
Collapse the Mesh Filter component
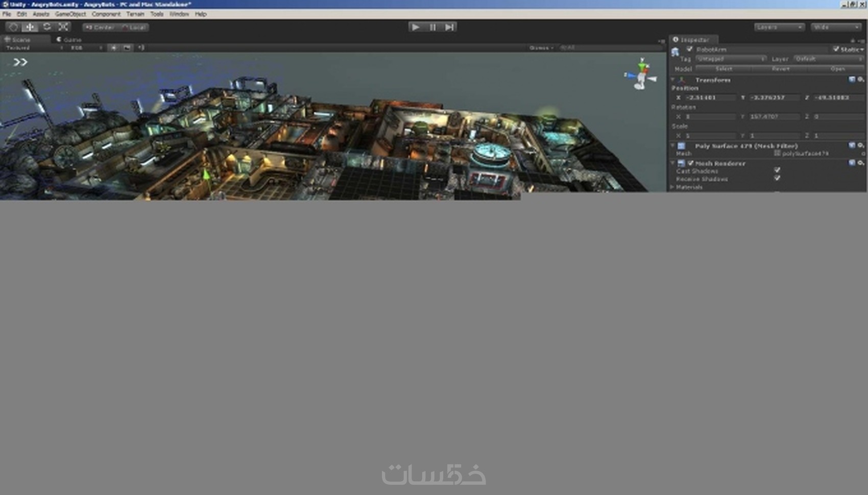[x=673, y=146]
